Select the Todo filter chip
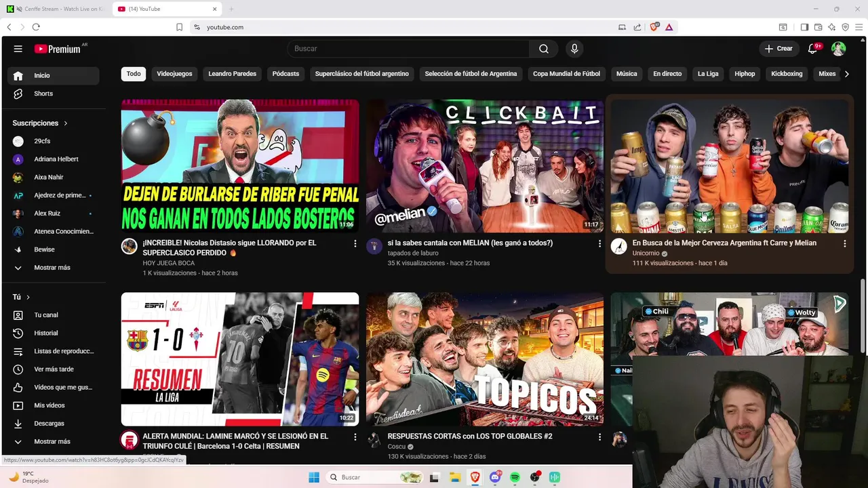This screenshot has width=868, height=488. (x=134, y=74)
